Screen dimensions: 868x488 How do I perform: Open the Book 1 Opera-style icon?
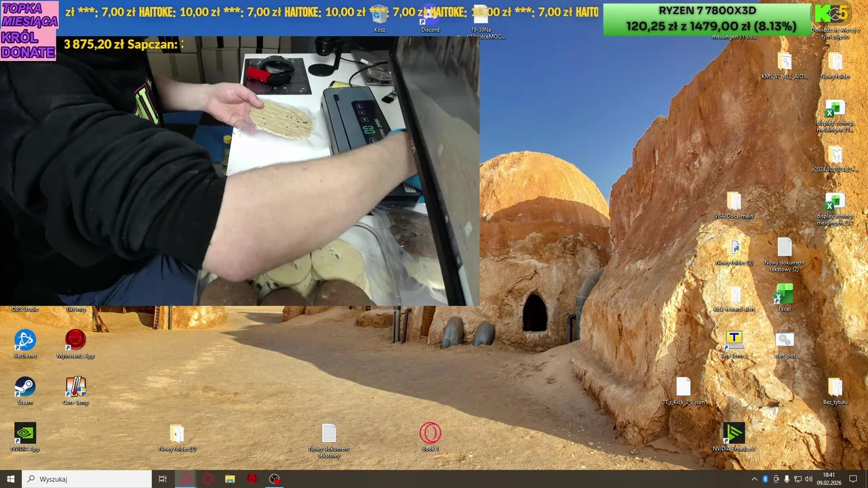tap(430, 438)
